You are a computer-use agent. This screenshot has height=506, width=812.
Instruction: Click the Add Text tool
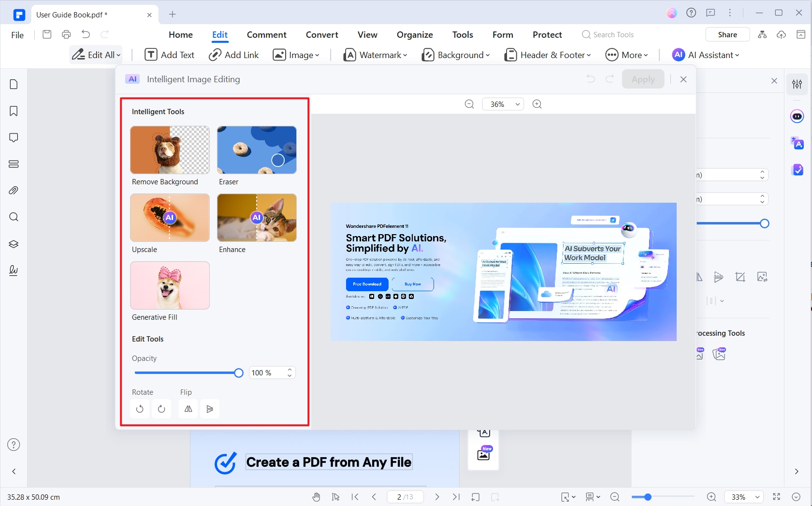click(170, 55)
